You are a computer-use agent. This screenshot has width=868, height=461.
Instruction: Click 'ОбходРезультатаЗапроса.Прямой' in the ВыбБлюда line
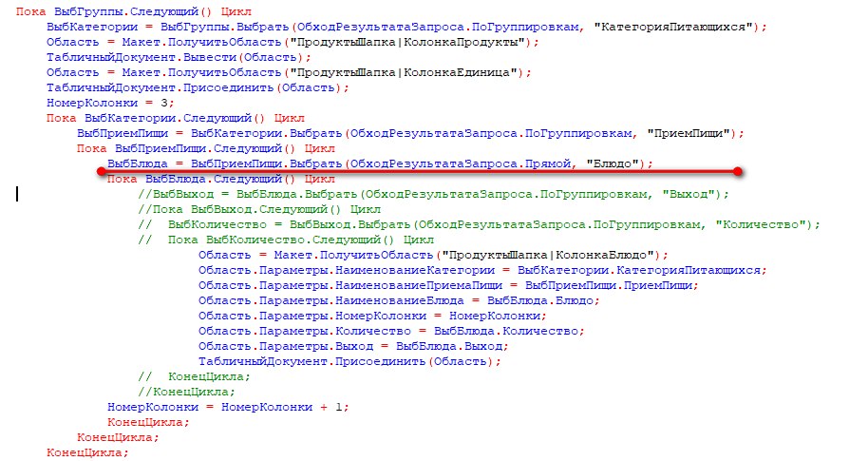[460, 164]
